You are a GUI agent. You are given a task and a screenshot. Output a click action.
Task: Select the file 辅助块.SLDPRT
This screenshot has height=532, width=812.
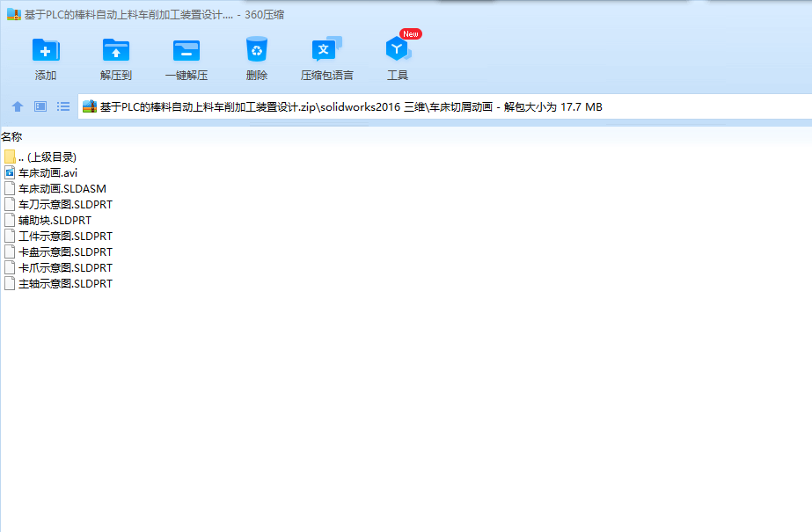coord(55,221)
